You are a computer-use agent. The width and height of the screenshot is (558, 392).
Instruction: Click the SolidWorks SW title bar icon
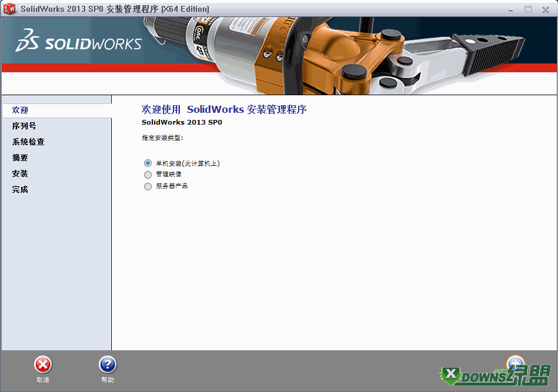pyautogui.click(x=9, y=9)
